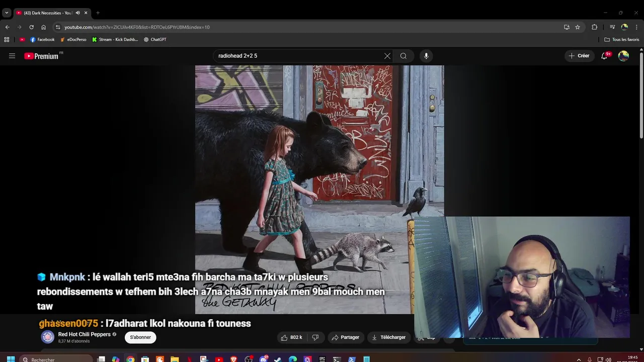644x362 pixels.
Task: Run search with the magnifier button
Action: (x=404, y=56)
